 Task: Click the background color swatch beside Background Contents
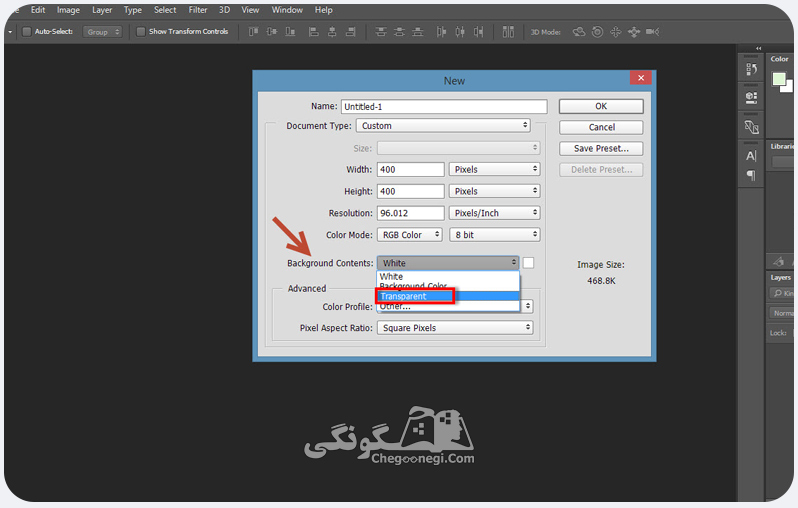click(529, 263)
